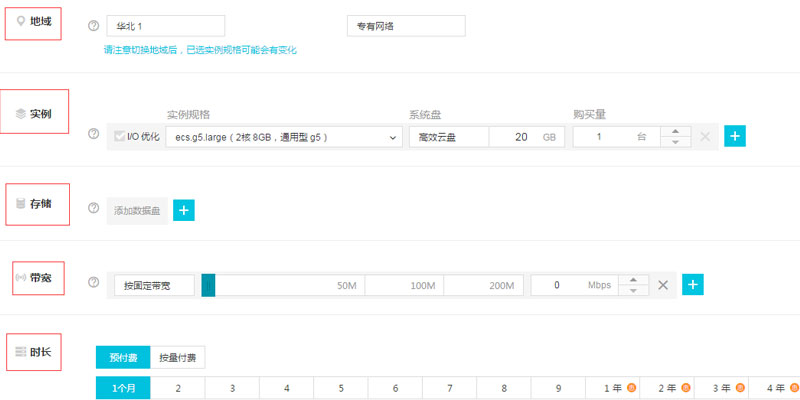Viewport: 800px width, 400px height.
Task: Open the 高效云盘 system disk type selector
Action: [449, 137]
